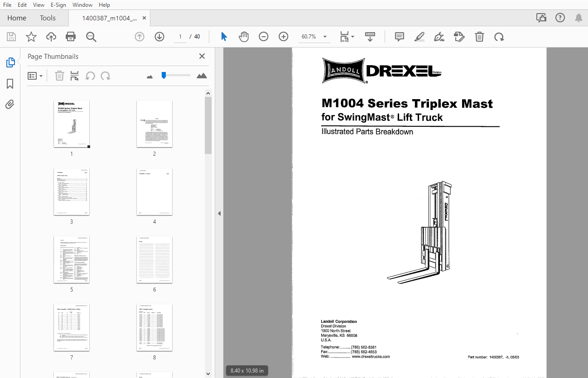Rotate view with toolbar rotate icon
This screenshot has height=378, width=588.
(499, 37)
